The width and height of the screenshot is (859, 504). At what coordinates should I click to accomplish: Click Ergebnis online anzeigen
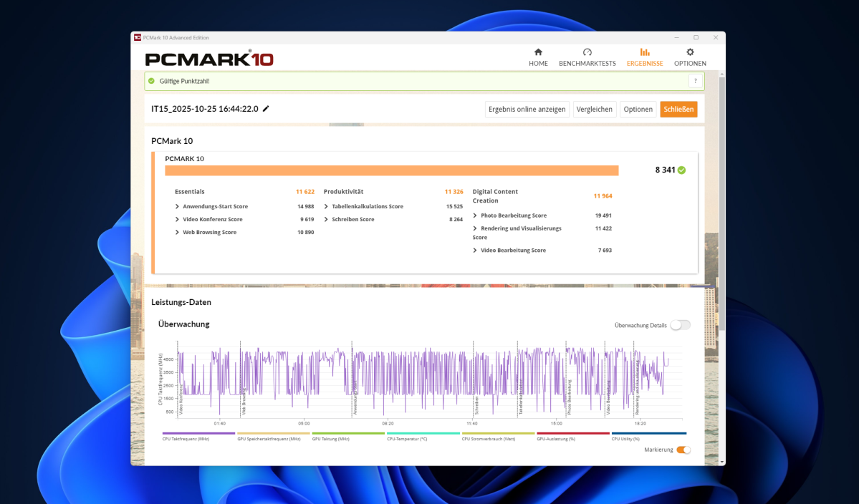(527, 109)
